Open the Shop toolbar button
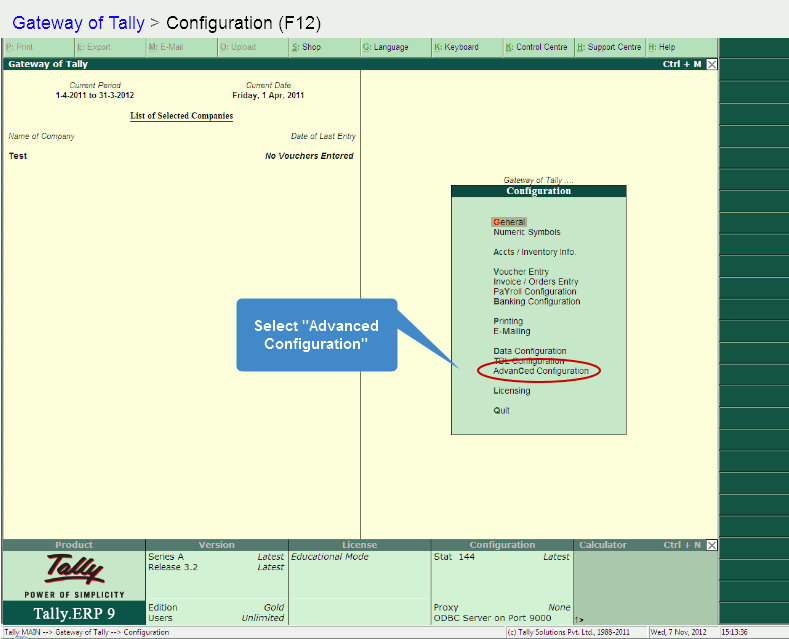The image size is (789, 639). 325,47
